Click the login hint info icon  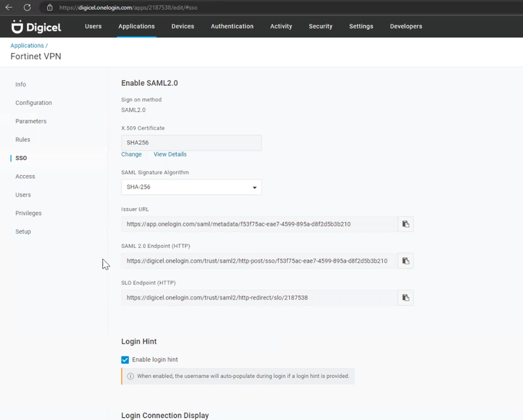click(130, 376)
